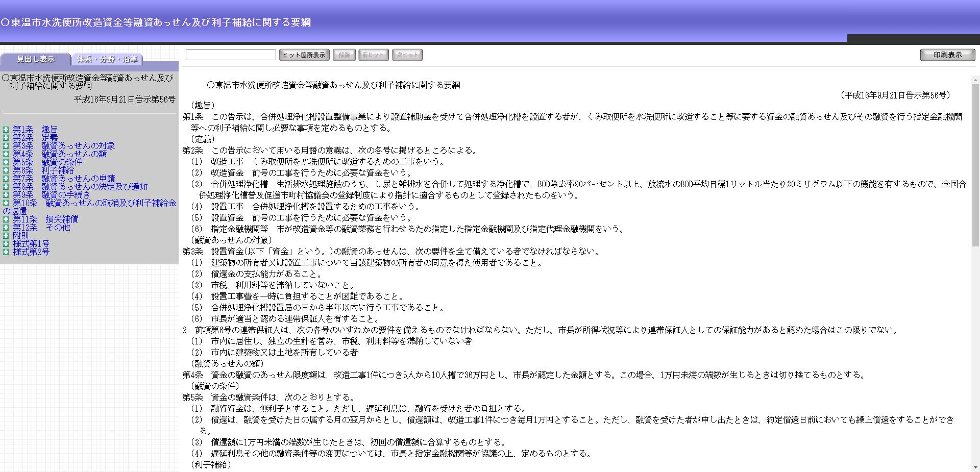Click the plus icon next to 様式第2号
980x472 pixels.
click(6, 253)
